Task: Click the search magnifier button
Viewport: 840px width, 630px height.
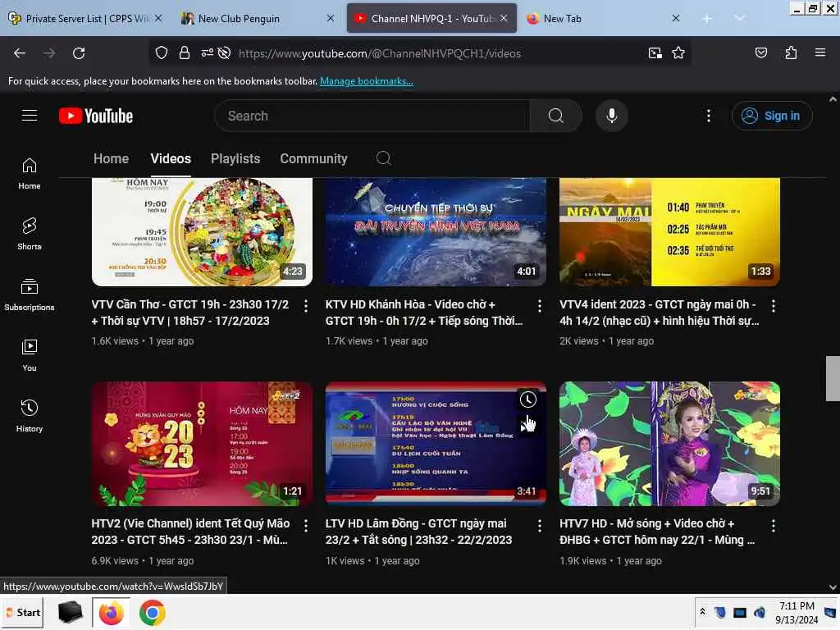Action: (555, 116)
